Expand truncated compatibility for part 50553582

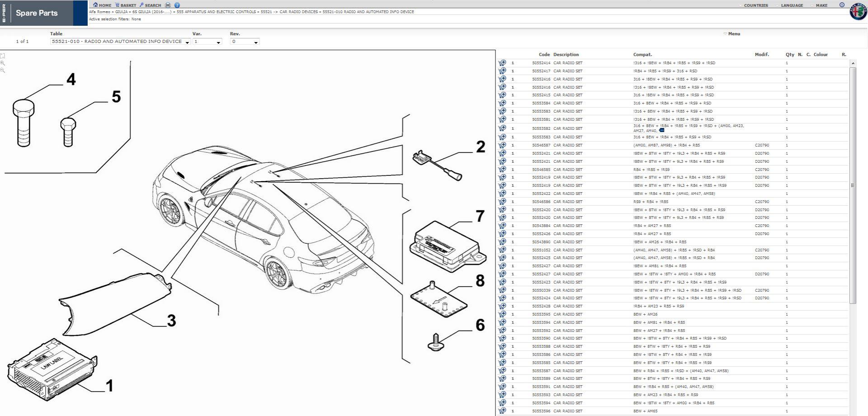662,130
